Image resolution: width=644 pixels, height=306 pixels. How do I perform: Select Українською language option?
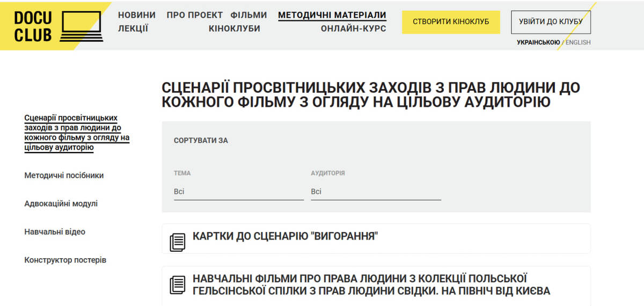pos(538,42)
